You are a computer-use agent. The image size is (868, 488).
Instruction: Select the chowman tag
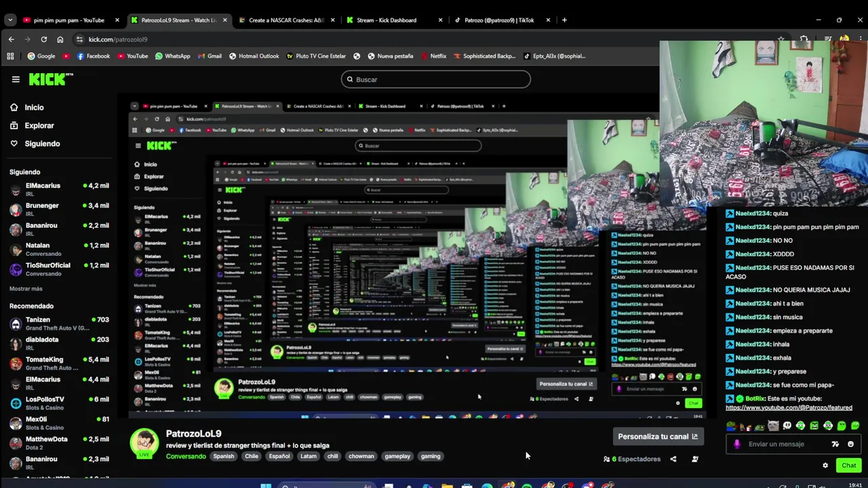(361, 456)
